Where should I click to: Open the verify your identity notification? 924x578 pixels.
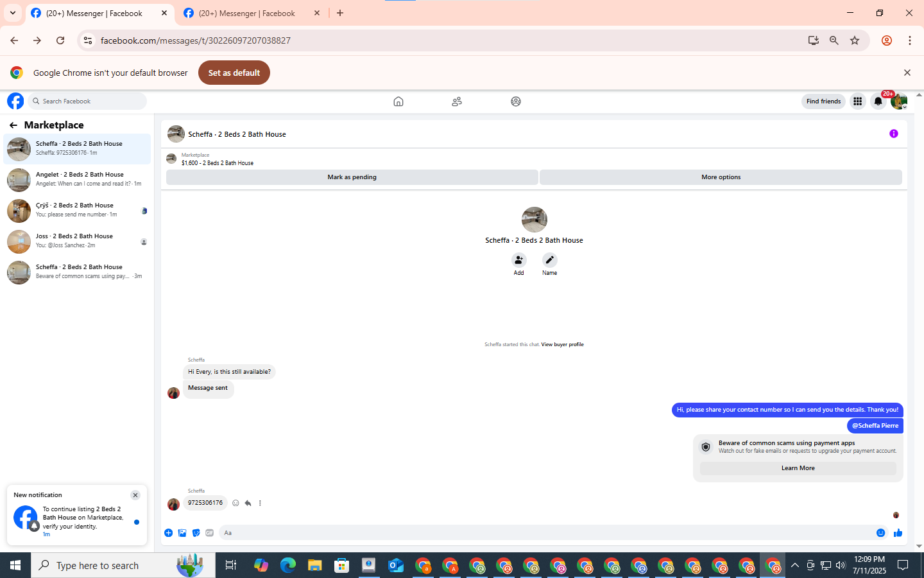pyautogui.click(x=77, y=520)
